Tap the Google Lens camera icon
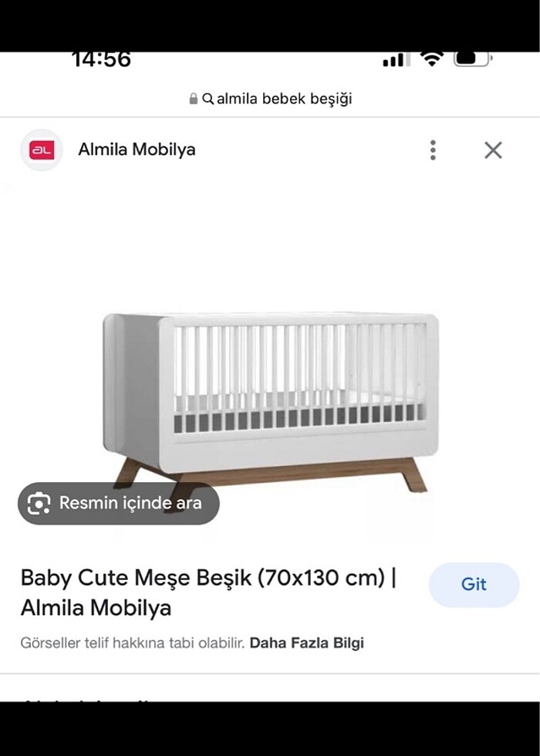The width and height of the screenshot is (540, 756). tap(39, 503)
